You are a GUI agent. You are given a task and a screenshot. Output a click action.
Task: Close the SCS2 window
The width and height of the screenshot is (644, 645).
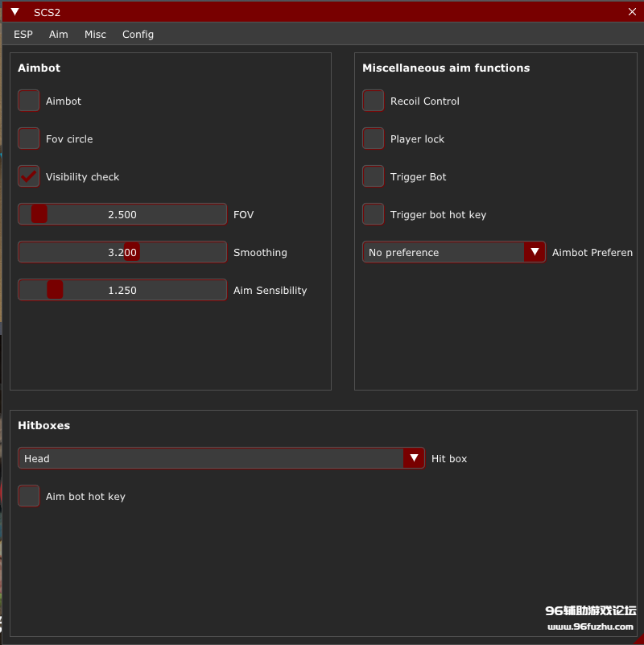click(632, 12)
